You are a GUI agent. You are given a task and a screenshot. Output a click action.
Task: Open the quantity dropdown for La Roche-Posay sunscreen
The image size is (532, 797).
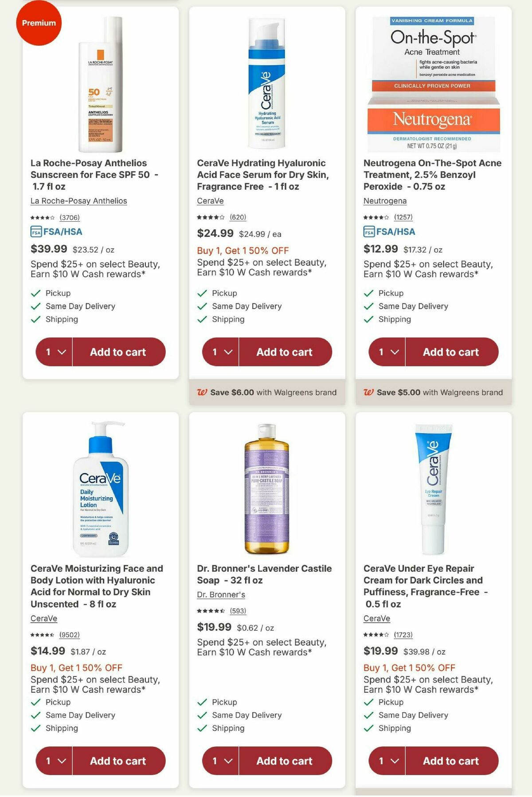coord(53,352)
